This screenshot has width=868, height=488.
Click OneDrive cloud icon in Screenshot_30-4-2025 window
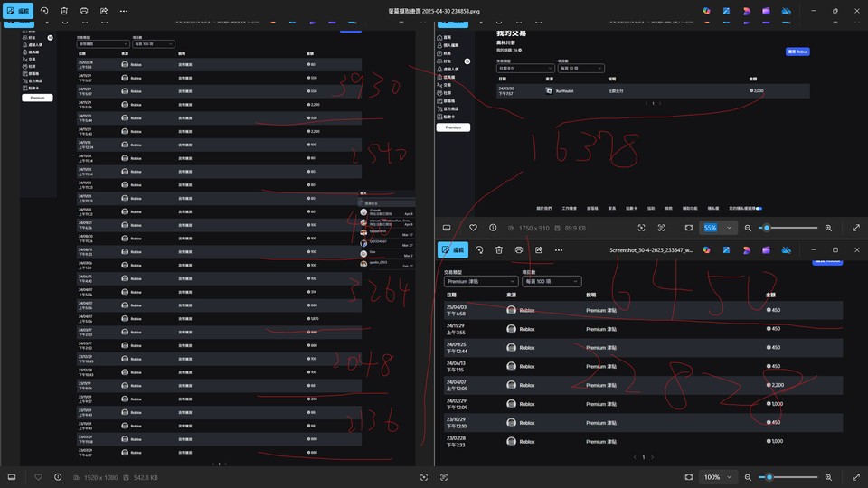786,250
